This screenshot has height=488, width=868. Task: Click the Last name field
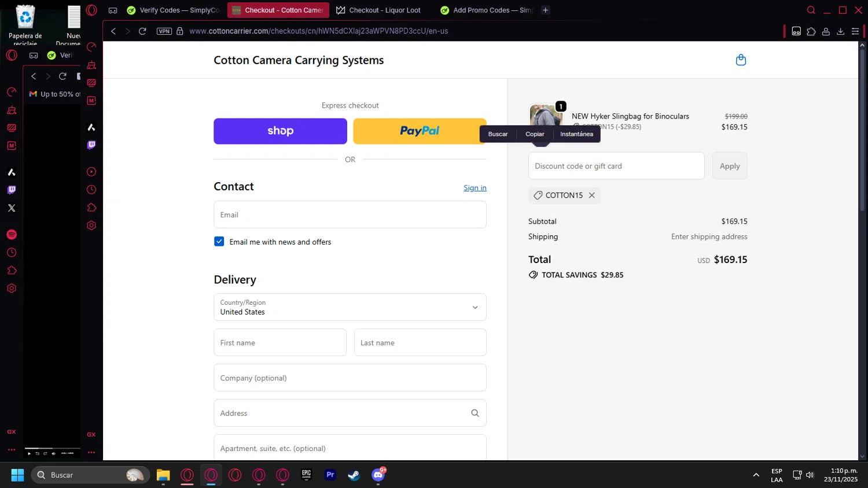click(420, 342)
